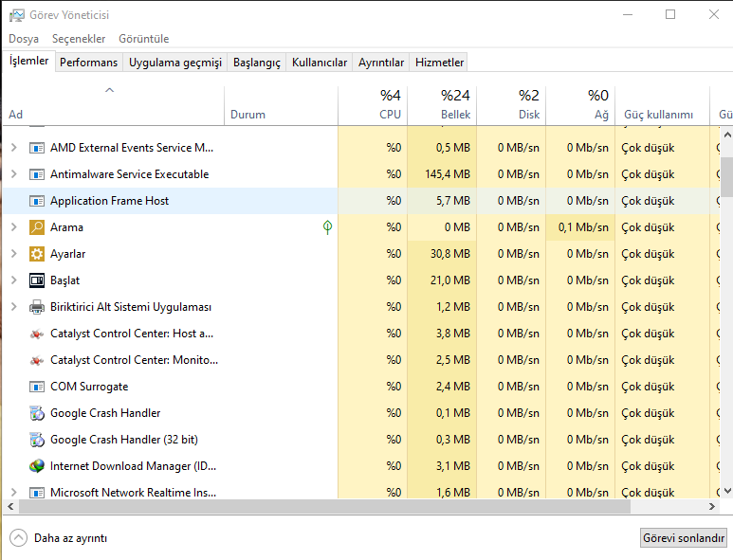
Task: Open the Seçenekler menu
Action: (79, 39)
